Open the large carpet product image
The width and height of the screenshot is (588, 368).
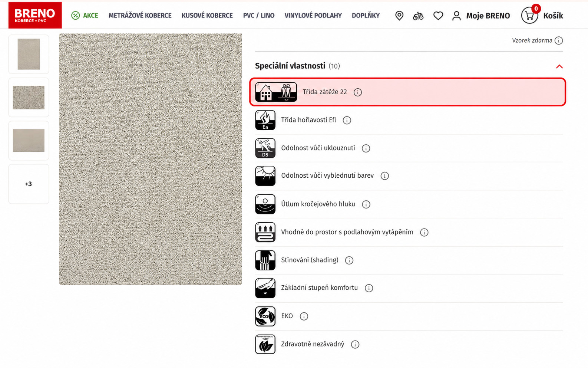pyautogui.click(x=151, y=159)
